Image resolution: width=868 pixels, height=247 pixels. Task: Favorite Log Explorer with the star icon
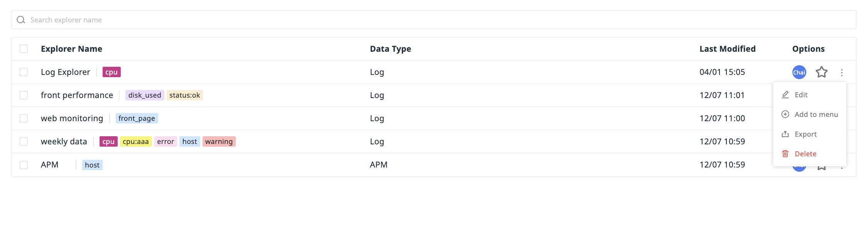coord(821,72)
